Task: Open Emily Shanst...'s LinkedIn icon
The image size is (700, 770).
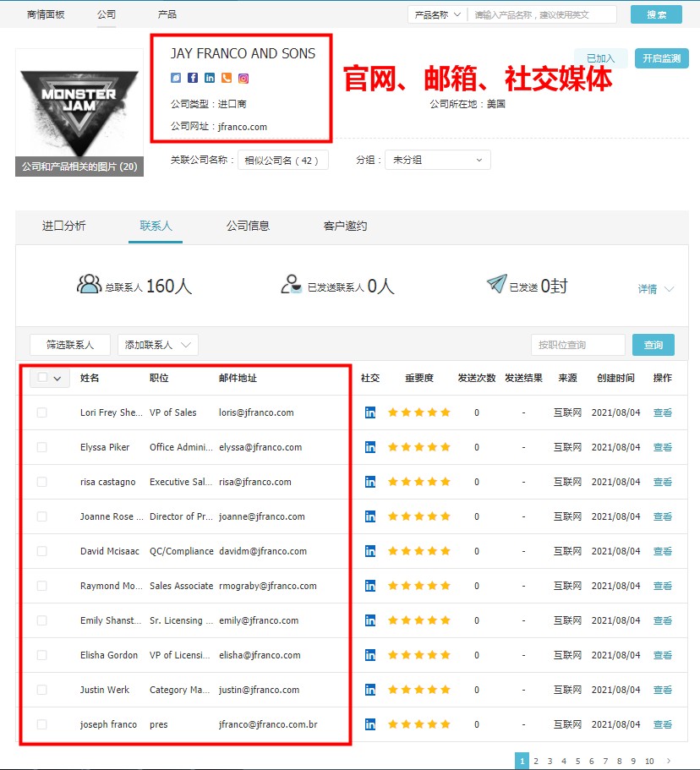Action: tap(370, 620)
